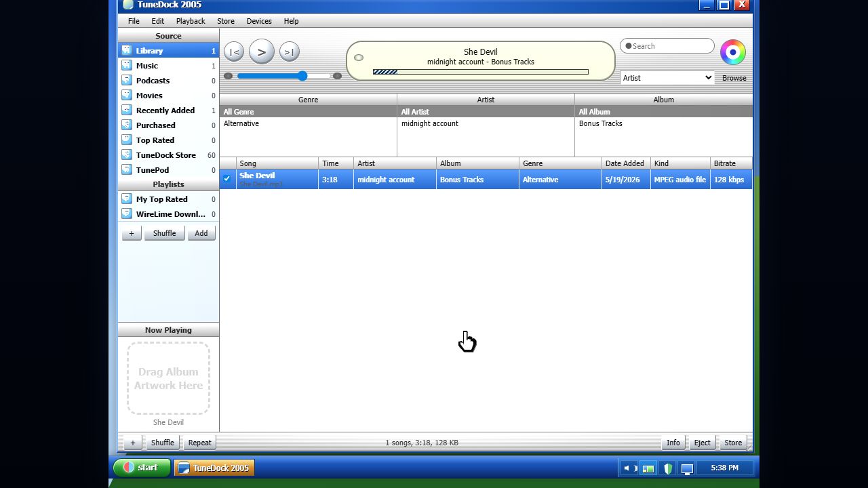868x488 pixels.
Task: Open the Store menu
Action: coord(226,21)
